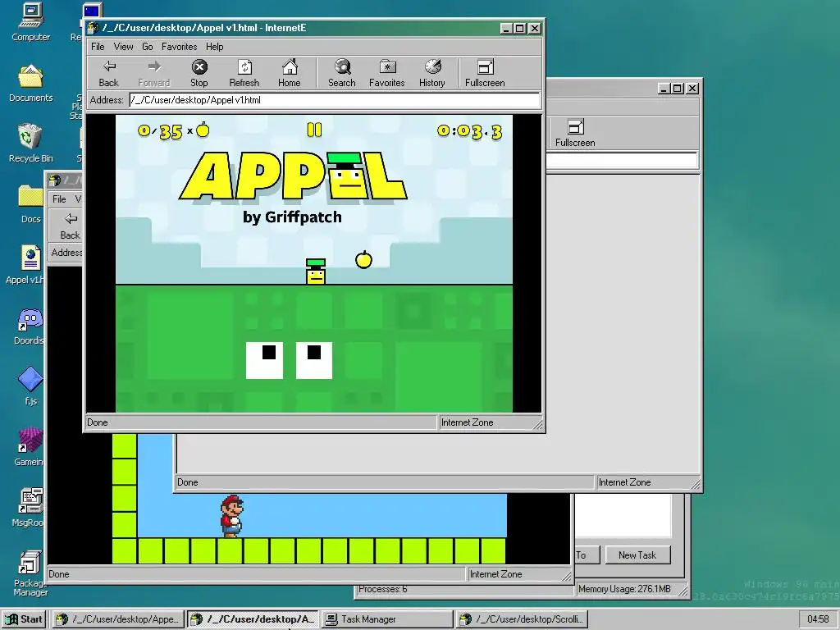The height and width of the screenshot is (630, 840).
Task: Open the f.js file icon on the desktop
Action: pyautogui.click(x=30, y=387)
